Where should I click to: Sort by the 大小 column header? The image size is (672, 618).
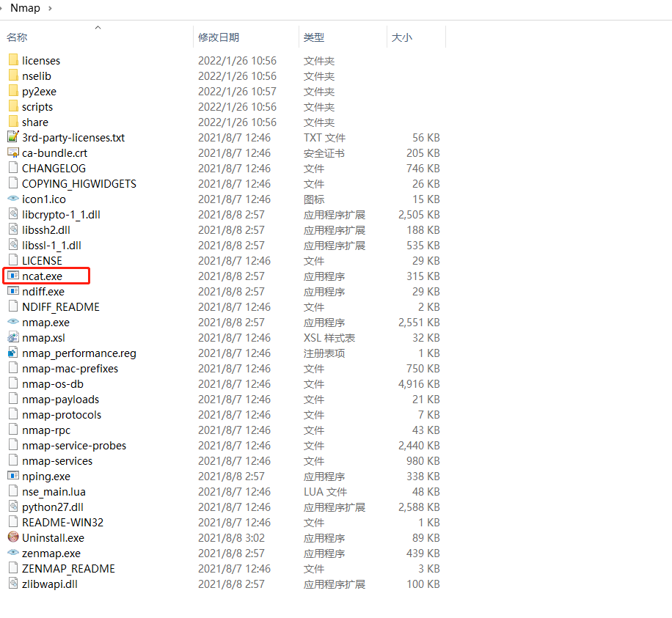401,37
